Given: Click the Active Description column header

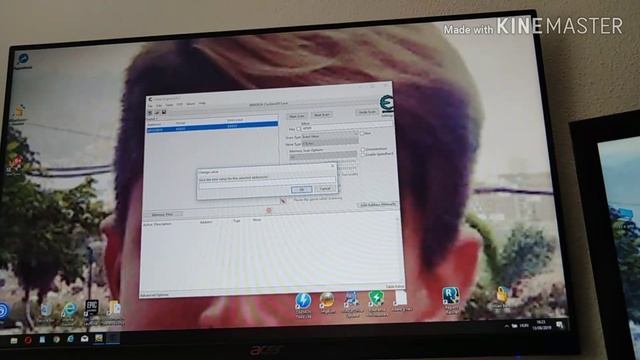Looking at the screenshot, I should [158, 224].
